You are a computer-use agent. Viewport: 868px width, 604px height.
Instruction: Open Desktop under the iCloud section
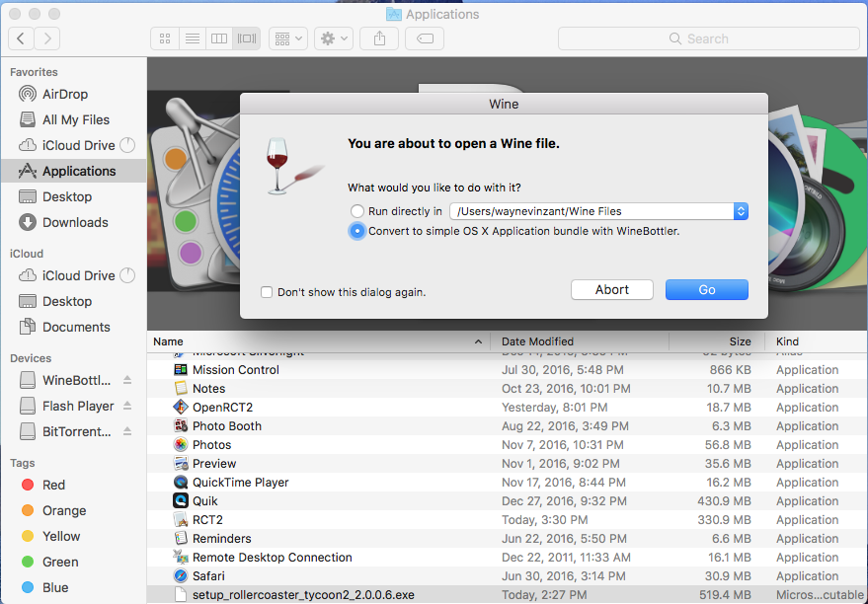pos(73,301)
